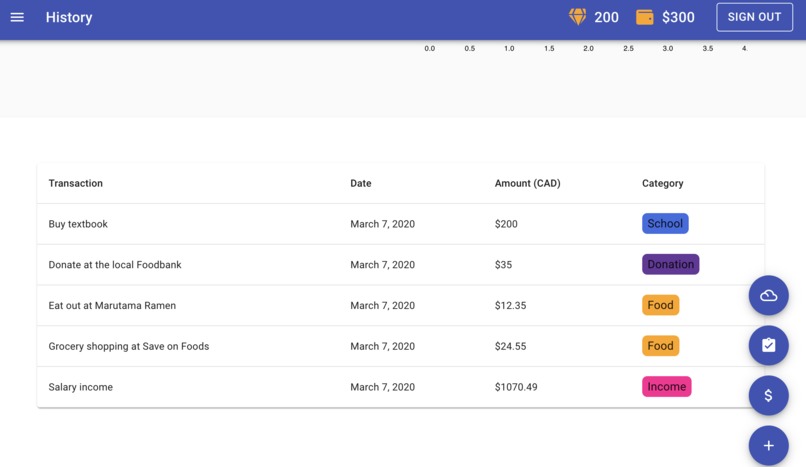The image size is (806, 467).
Task: Click the Category column header
Action: tap(663, 183)
